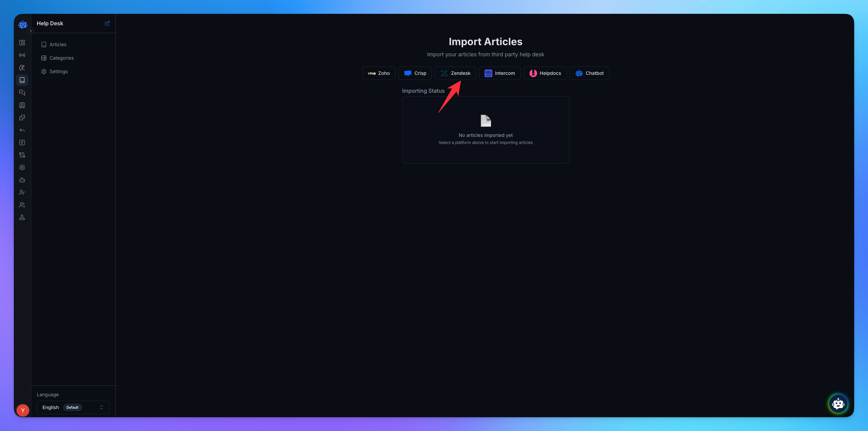
Task: Expand the sidebar with the chevron arrow
Action: click(31, 31)
